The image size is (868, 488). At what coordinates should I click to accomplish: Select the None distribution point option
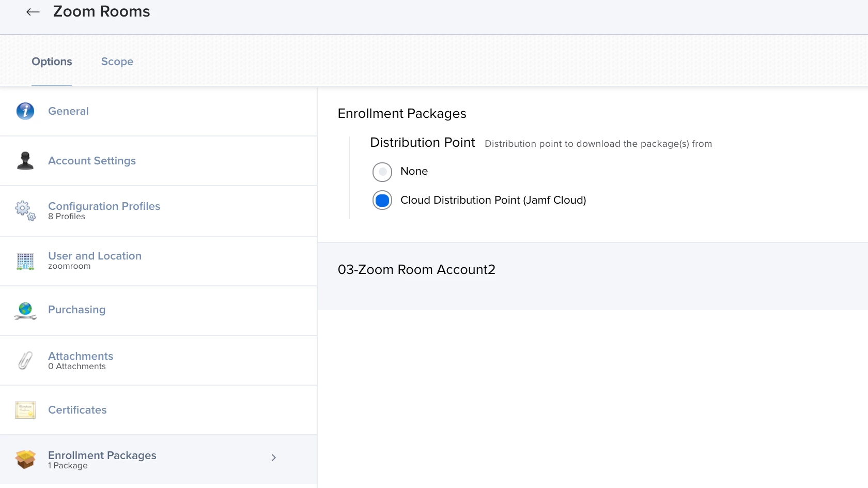[382, 172]
